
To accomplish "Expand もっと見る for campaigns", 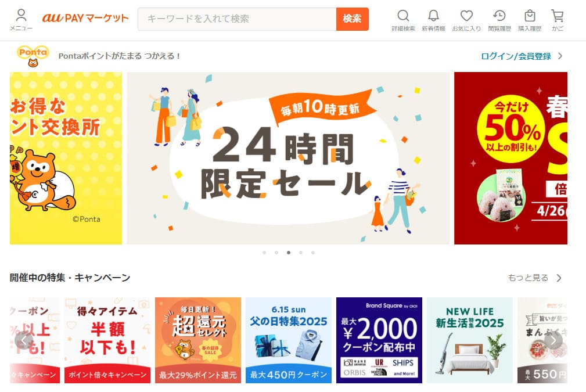I will 535,278.
